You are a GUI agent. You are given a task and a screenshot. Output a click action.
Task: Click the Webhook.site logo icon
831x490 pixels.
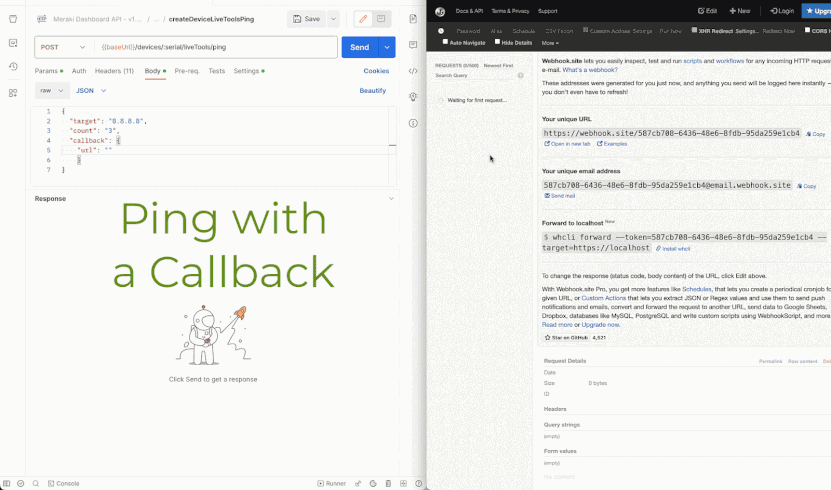(x=440, y=11)
